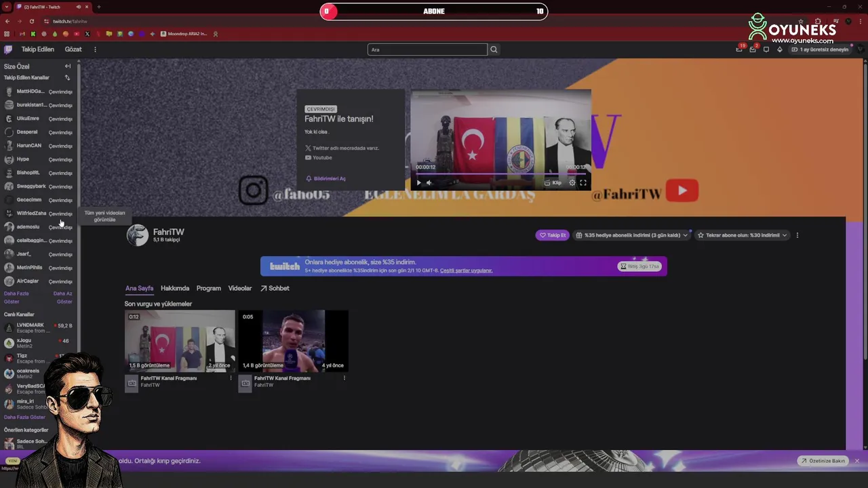Toggle Bildirimleri Aç notifications
868x488 pixels.
click(x=325, y=179)
